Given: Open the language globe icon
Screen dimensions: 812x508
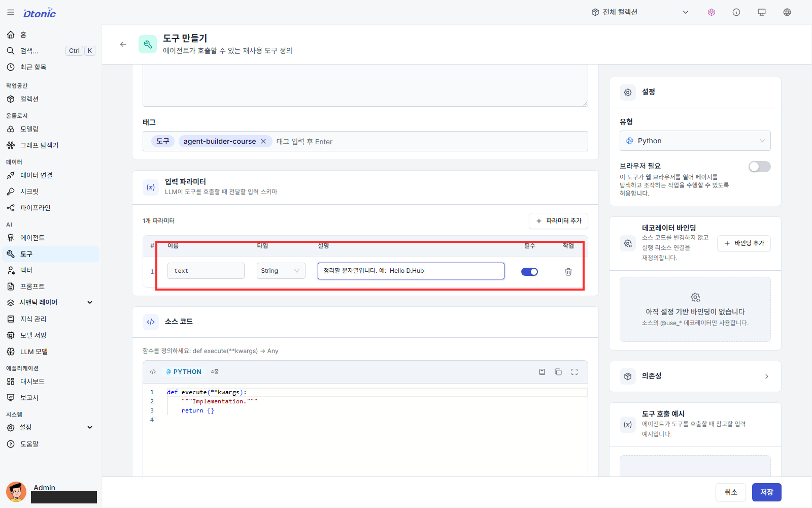Looking at the screenshot, I should coord(787,12).
